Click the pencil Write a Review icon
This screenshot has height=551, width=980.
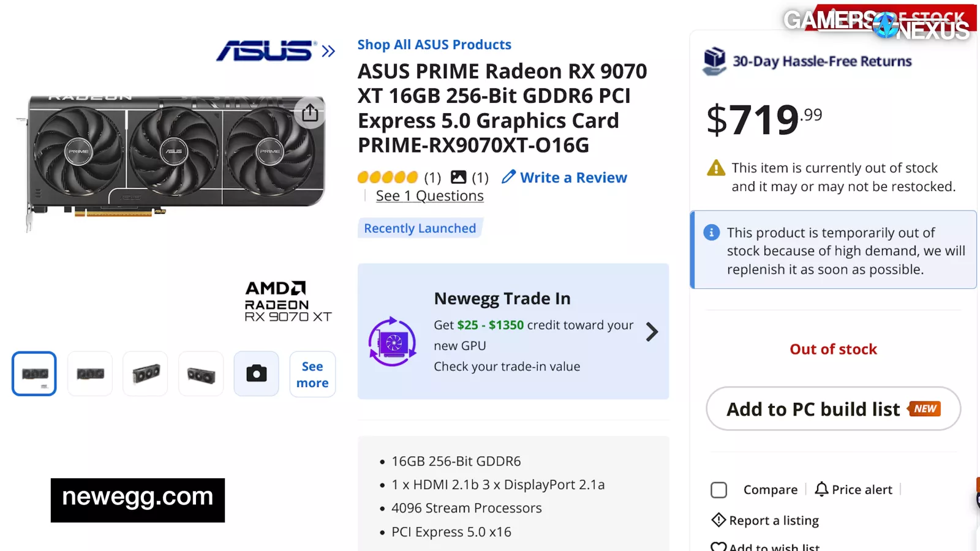(x=508, y=177)
